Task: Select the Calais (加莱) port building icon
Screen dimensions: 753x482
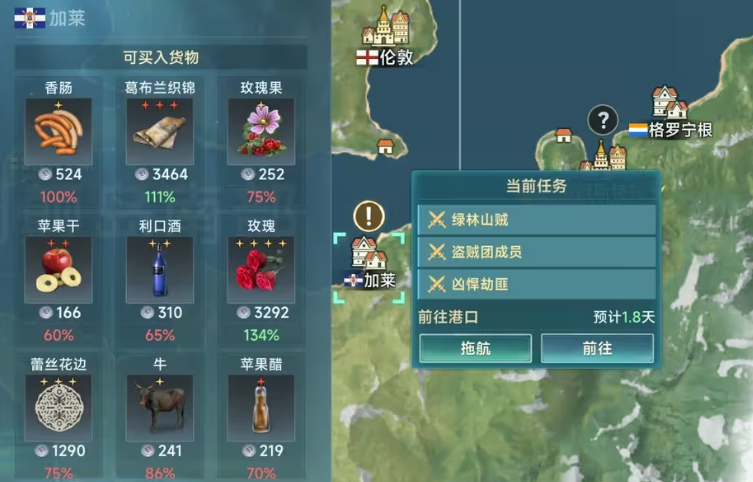Action: coord(368,253)
